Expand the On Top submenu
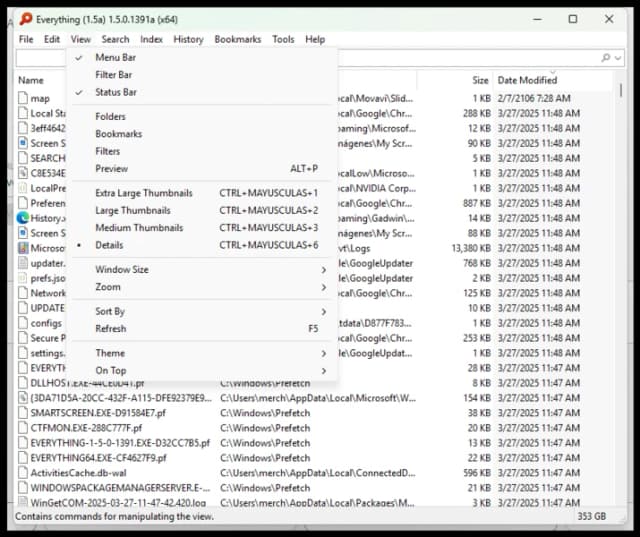Image resolution: width=640 pixels, height=537 pixels. (202, 371)
